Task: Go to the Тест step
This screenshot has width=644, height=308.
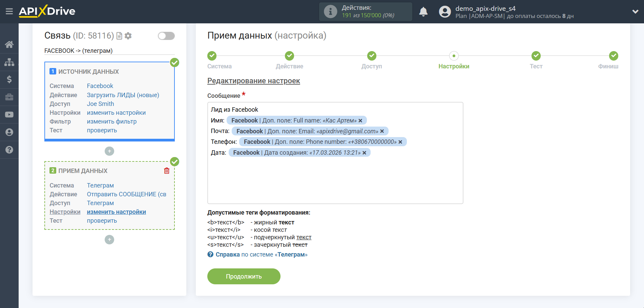Action: pyautogui.click(x=536, y=56)
